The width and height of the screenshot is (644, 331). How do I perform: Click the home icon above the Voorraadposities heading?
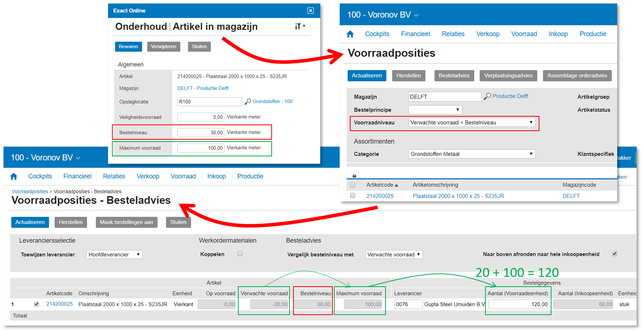tap(350, 34)
